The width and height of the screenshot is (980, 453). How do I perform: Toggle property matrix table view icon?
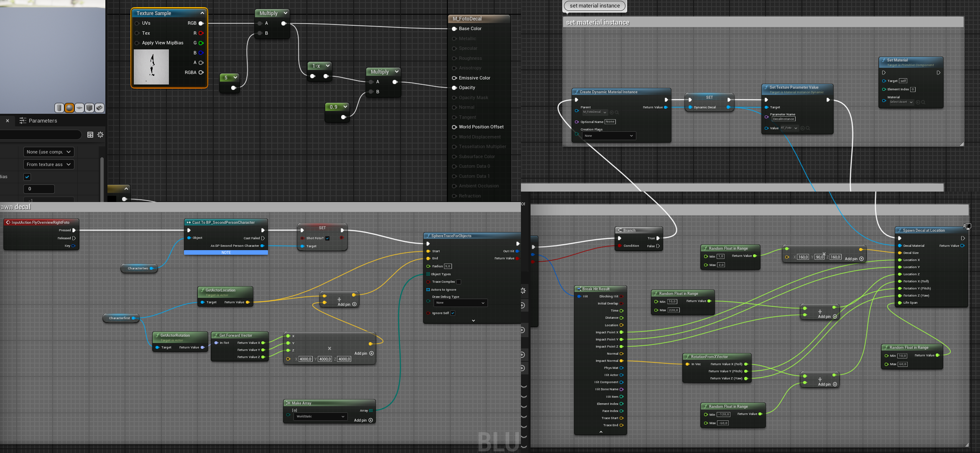(x=90, y=135)
